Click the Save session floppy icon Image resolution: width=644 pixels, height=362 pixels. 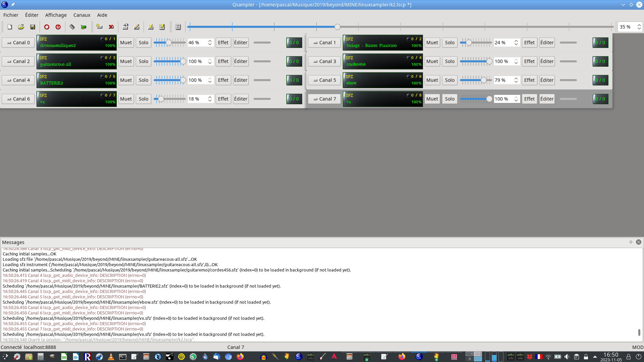tap(33, 27)
